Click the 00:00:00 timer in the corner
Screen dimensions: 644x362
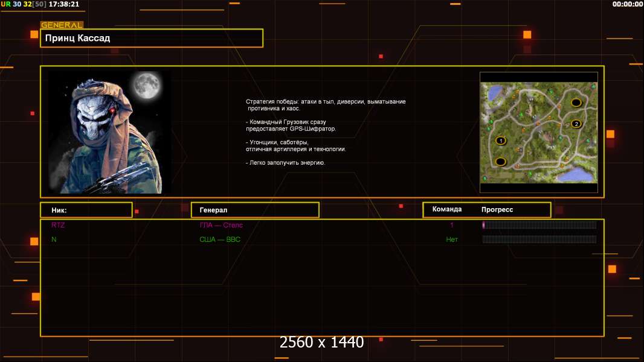tap(627, 4)
